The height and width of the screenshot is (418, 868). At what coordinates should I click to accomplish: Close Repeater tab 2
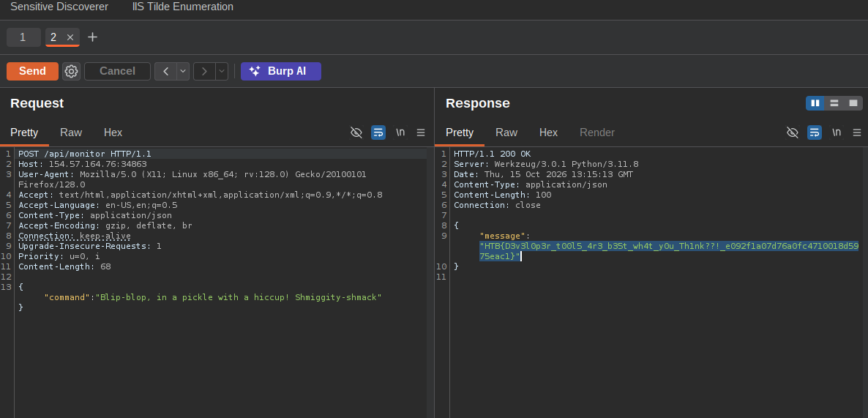pyautogui.click(x=70, y=37)
